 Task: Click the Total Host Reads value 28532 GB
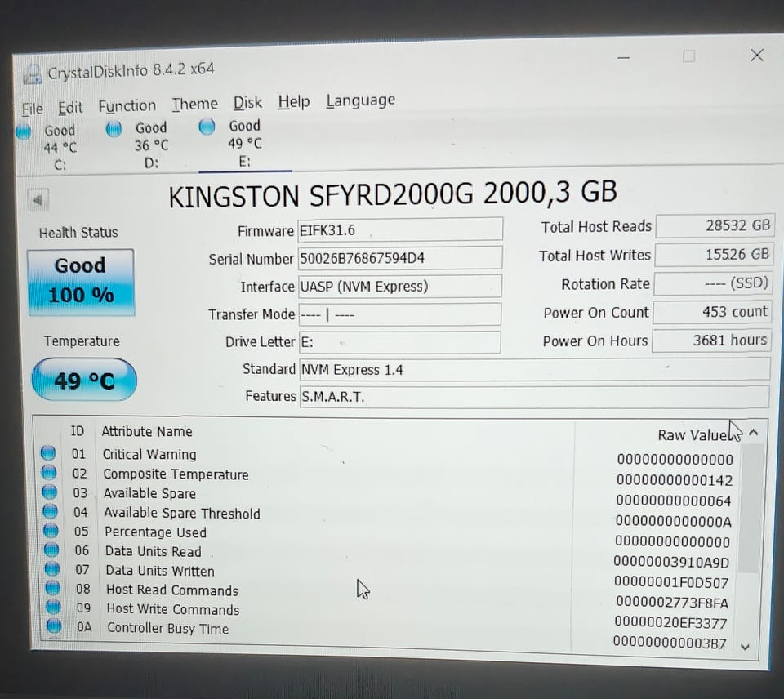pyautogui.click(x=715, y=225)
